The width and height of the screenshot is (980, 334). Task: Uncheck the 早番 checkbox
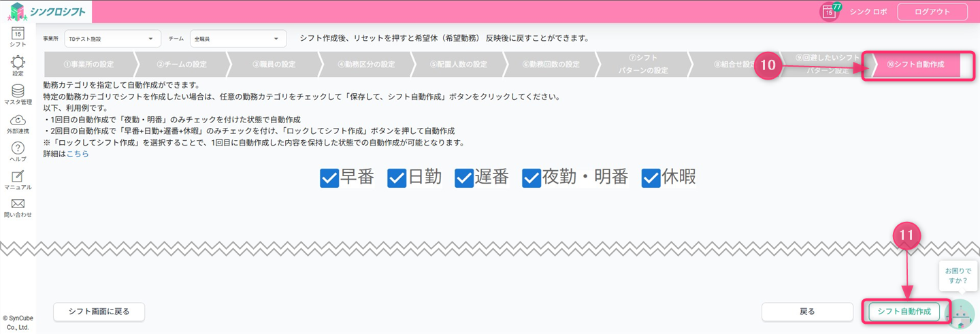point(329,178)
